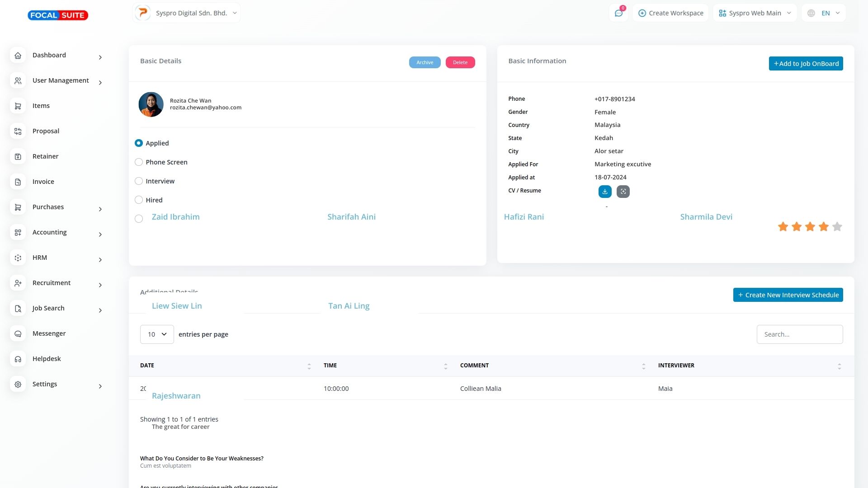Image resolution: width=868 pixels, height=488 pixels.
Task: Open the entries per page dropdown
Action: [x=157, y=334]
